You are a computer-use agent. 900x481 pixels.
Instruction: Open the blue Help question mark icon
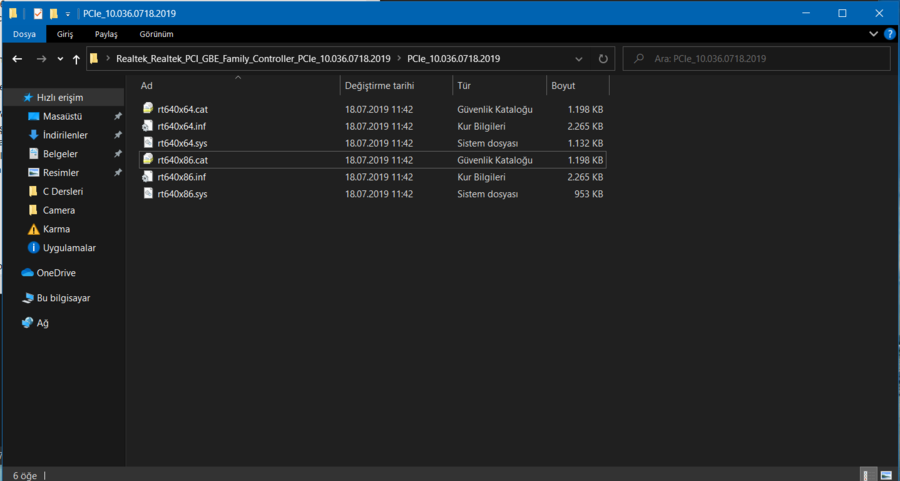click(x=889, y=34)
